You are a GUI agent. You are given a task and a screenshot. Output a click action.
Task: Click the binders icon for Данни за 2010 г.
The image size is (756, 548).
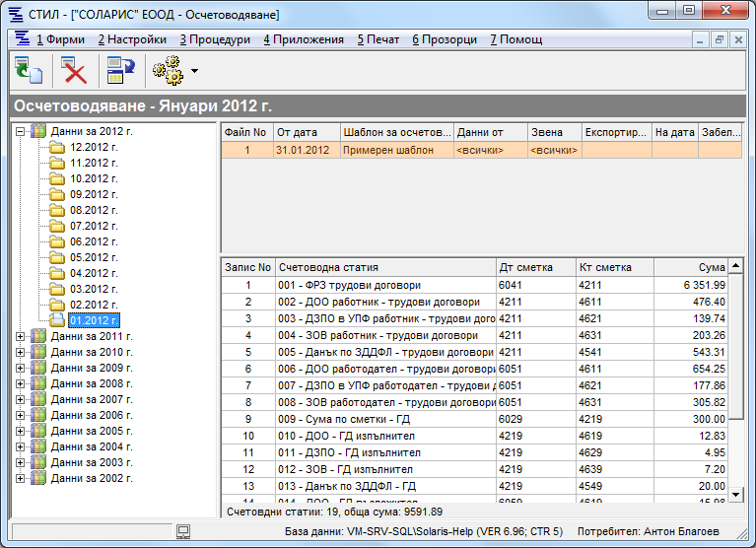pyautogui.click(x=38, y=352)
